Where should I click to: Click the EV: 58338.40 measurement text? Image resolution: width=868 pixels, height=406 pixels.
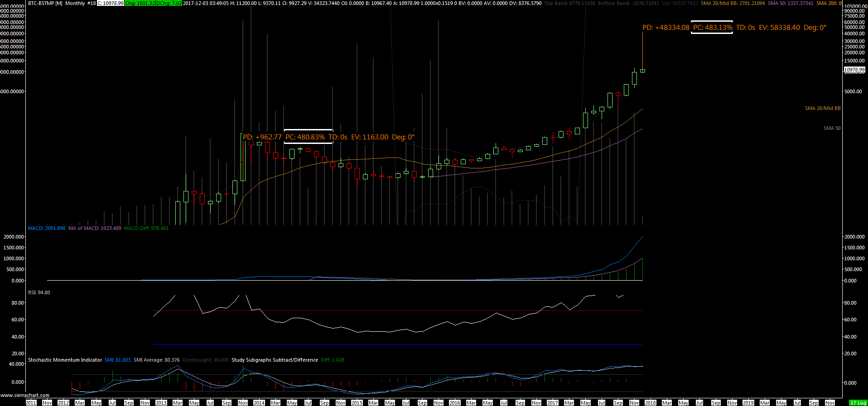pyautogui.click(x=779, y=28)
